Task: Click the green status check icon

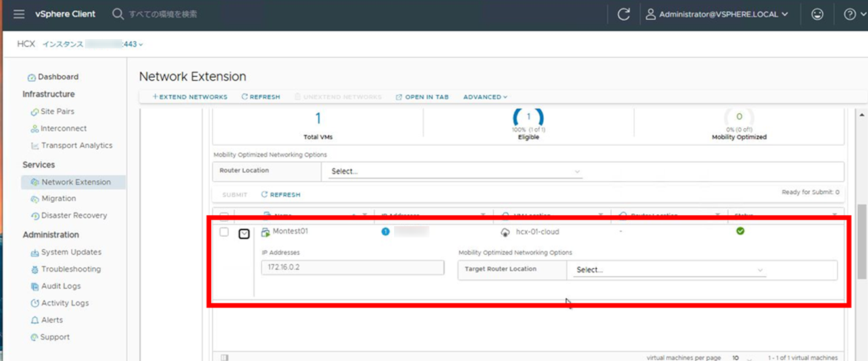Action: point(741,231)
